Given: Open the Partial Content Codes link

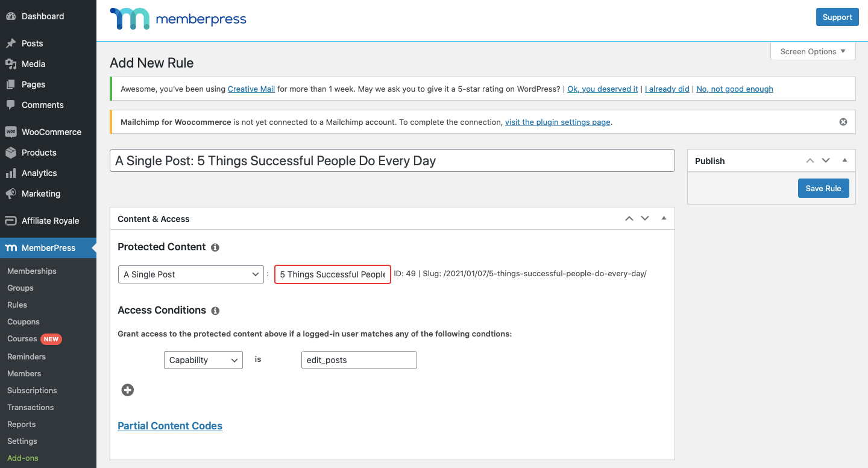Looking at the screenshot, I should point(170,426).
